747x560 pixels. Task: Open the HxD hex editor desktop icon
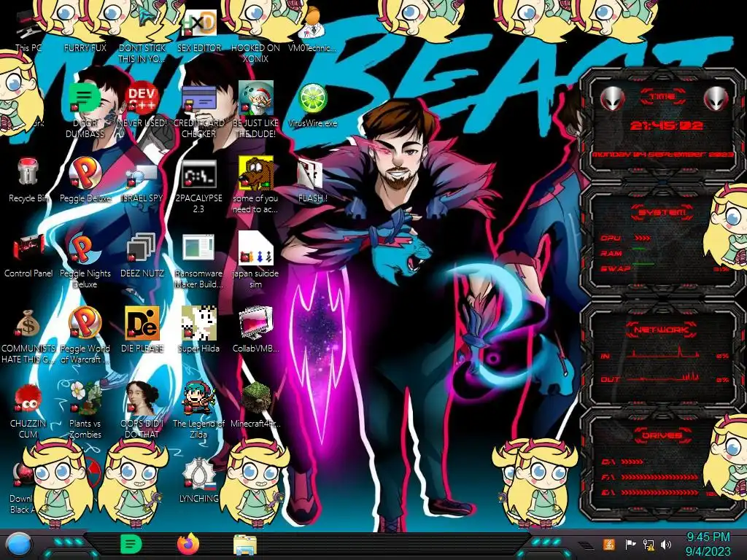(x=198, y=31)
